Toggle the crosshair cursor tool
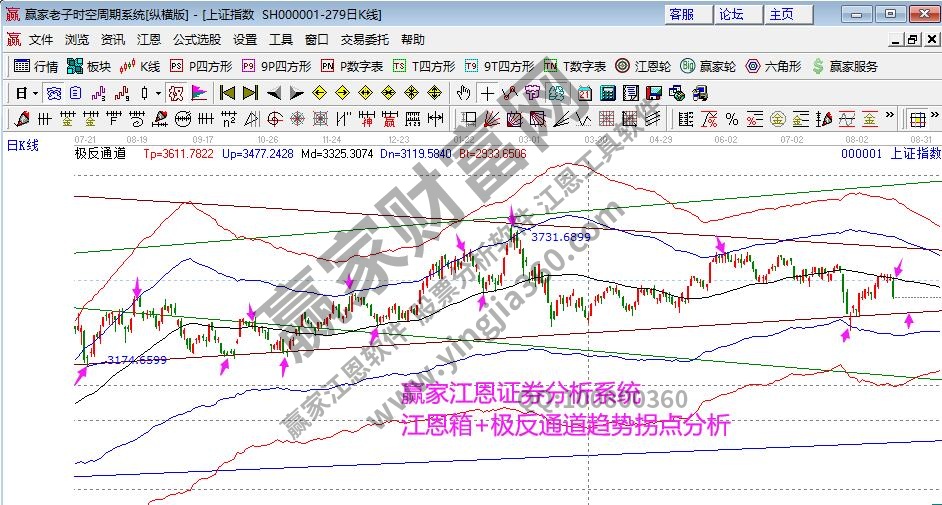Screen dimensions: 942x505 click(x=487, y=93)
